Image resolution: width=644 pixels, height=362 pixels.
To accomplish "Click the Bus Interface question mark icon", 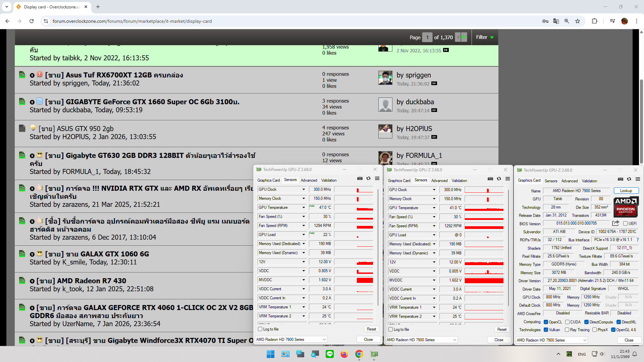I will click(638, 240).
